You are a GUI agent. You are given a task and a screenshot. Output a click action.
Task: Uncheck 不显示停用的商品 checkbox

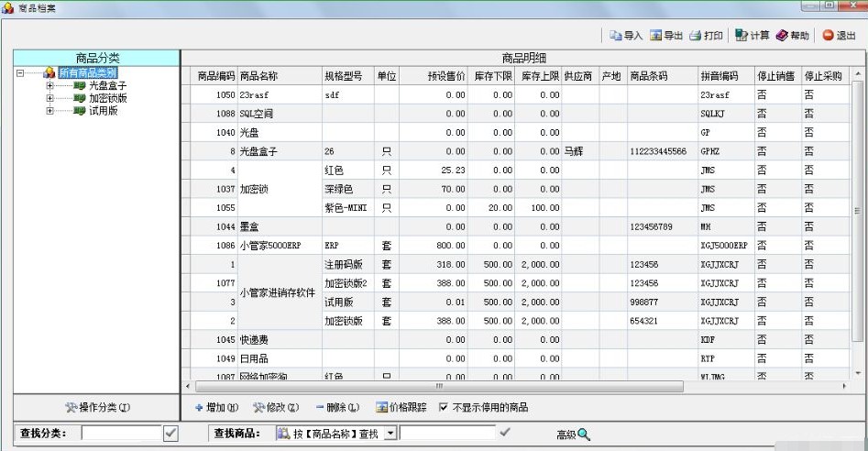pos(444,407)
